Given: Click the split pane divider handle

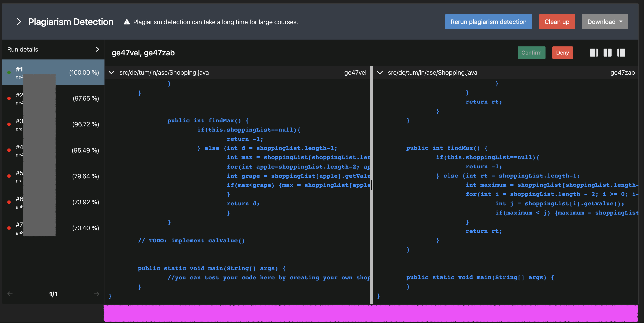Looking at the screenshot, I should point(371,185).
